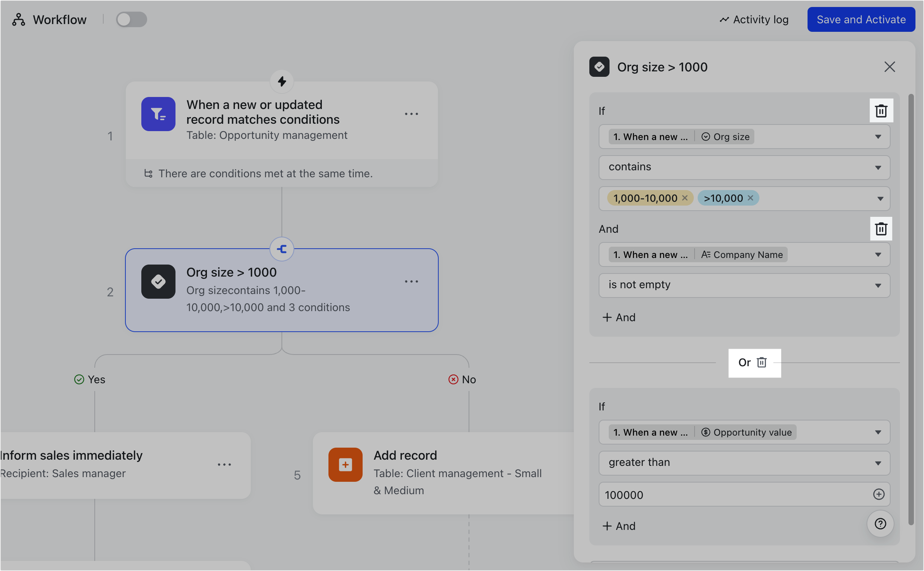Open help using the question mark icon
This screenshot has width=924, height=571.
pyautogui.click(x=881, y=524)
